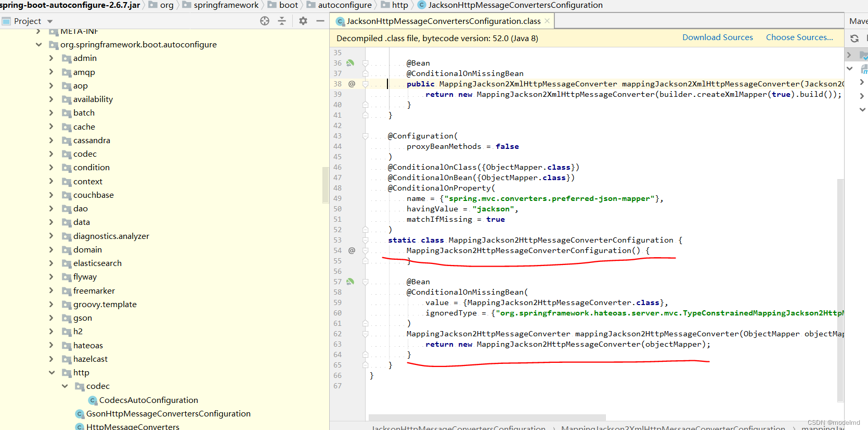The width and height of the screenshot is (868, 430).
Task: Expand the cassandra package
Action: tap(51, 140)
